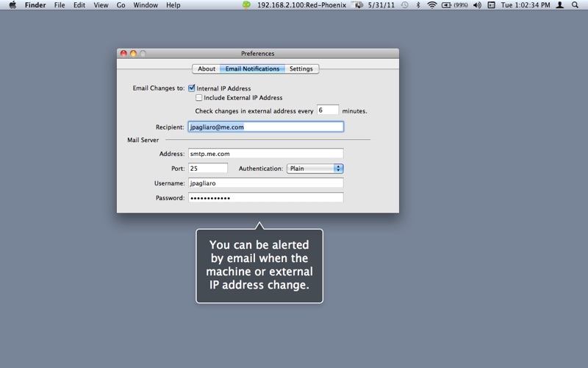Open the View menu
Viewport: 588px width, 368px height.
tap(101, 5)
